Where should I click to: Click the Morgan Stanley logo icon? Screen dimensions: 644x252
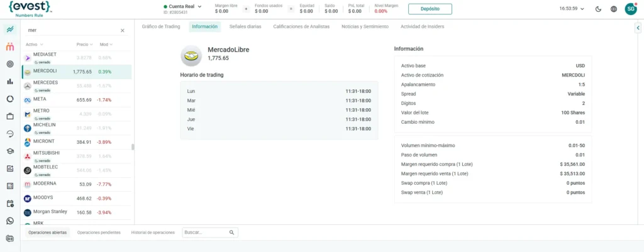28,212
